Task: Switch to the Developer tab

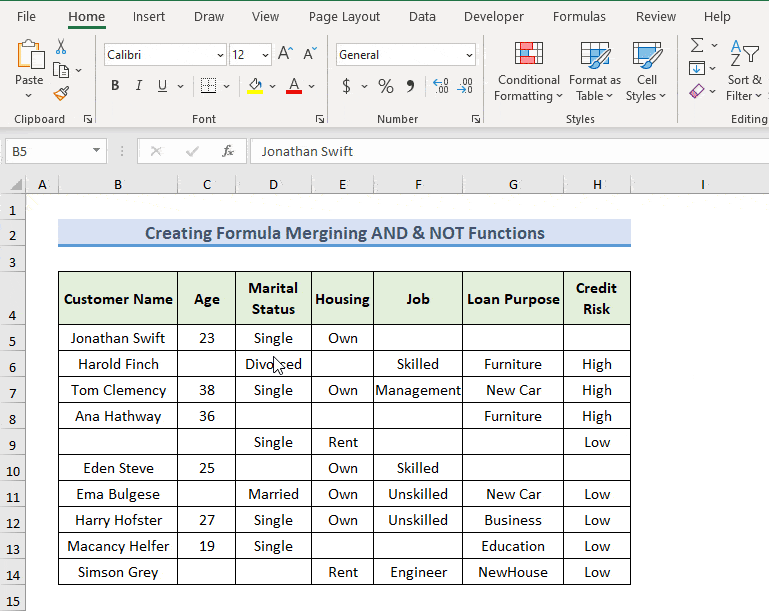Action: pos(494,17)
